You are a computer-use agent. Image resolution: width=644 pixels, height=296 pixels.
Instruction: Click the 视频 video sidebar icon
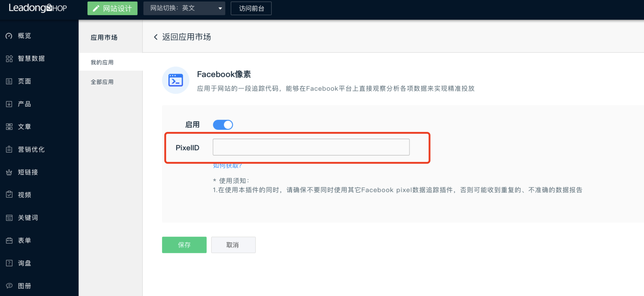coord(9,195)
